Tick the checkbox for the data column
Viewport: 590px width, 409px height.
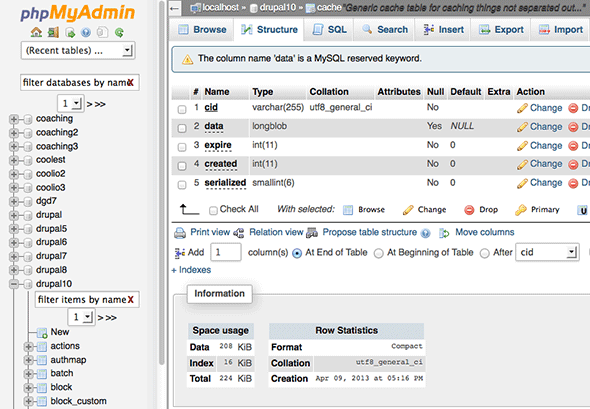(182, 128)
